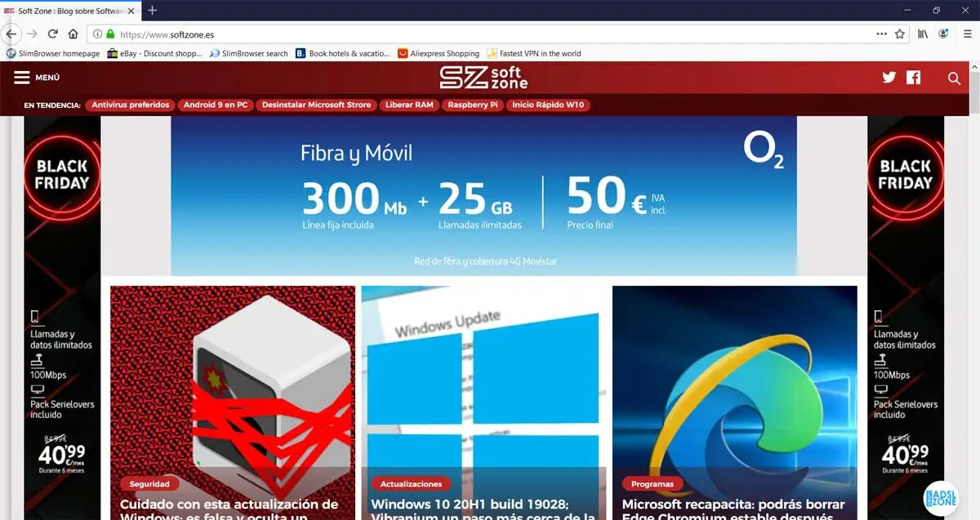Click the Actualizaciones category label
Viewport: 980px width, 520px height.
412,484
